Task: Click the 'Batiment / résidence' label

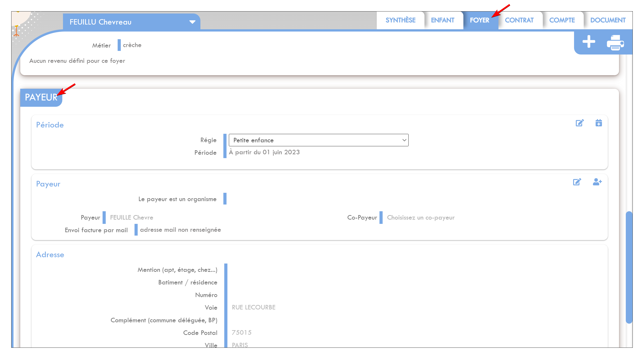Action: [188, 282]
